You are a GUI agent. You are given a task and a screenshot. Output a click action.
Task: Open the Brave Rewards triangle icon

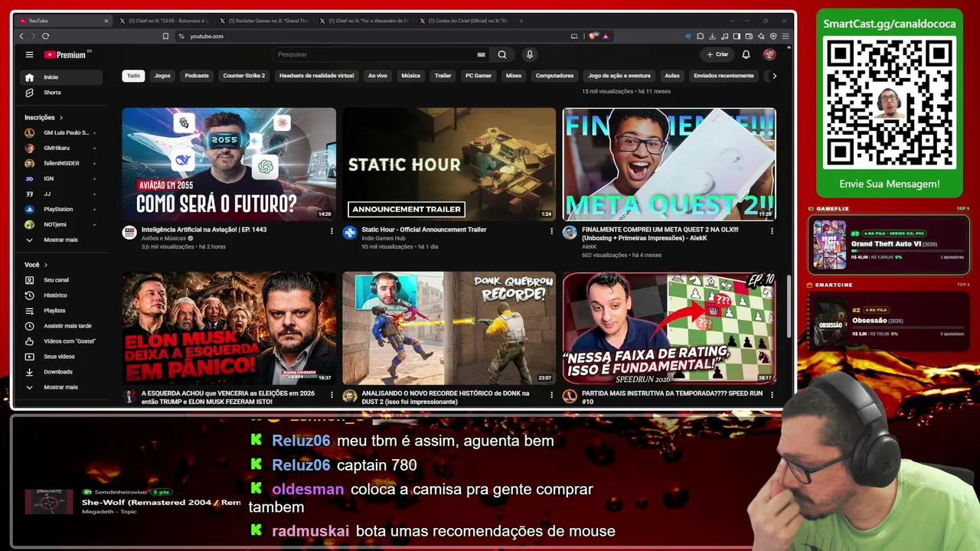[605, 36]
